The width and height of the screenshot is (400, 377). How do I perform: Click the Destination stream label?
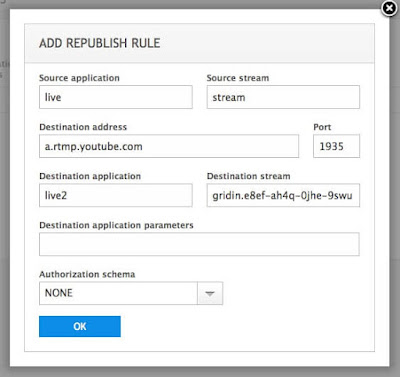pos(248,176)
